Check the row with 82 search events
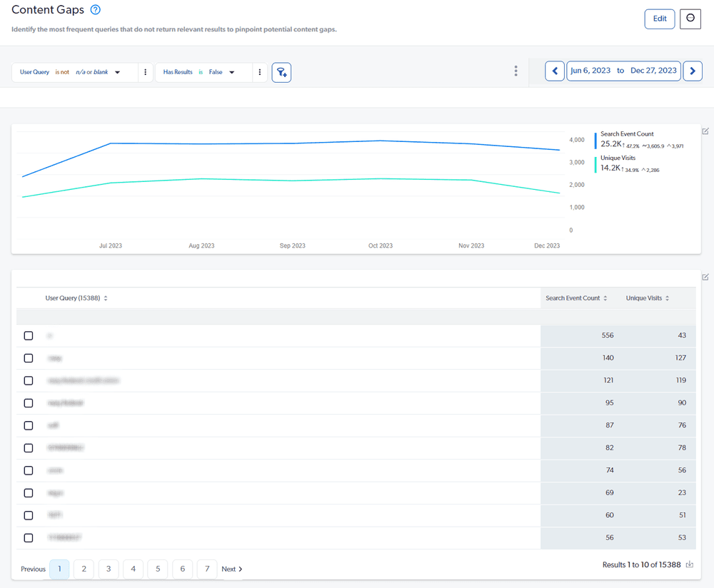The width and height of the screenshot is (714, 588). 29,448
